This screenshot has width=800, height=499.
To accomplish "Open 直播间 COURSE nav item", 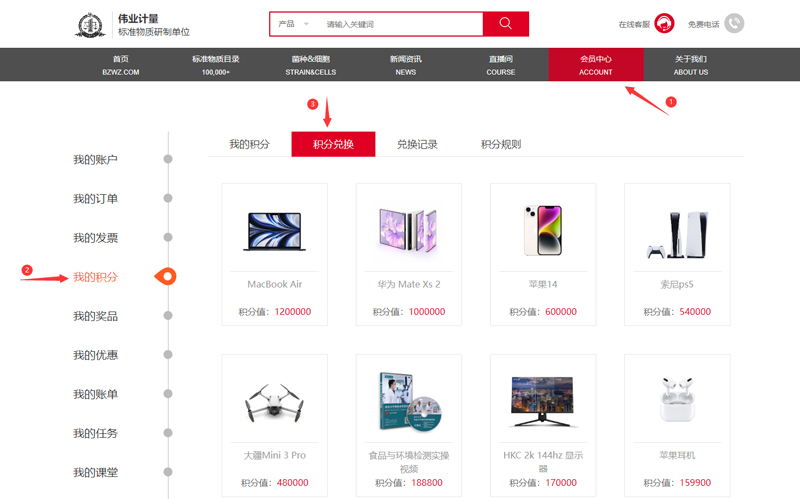I will point(501,65).
